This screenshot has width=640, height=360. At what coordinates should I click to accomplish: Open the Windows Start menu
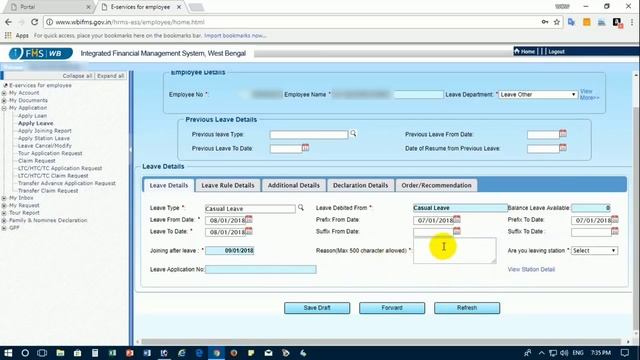pyautogui.click(x=8, y=353)
